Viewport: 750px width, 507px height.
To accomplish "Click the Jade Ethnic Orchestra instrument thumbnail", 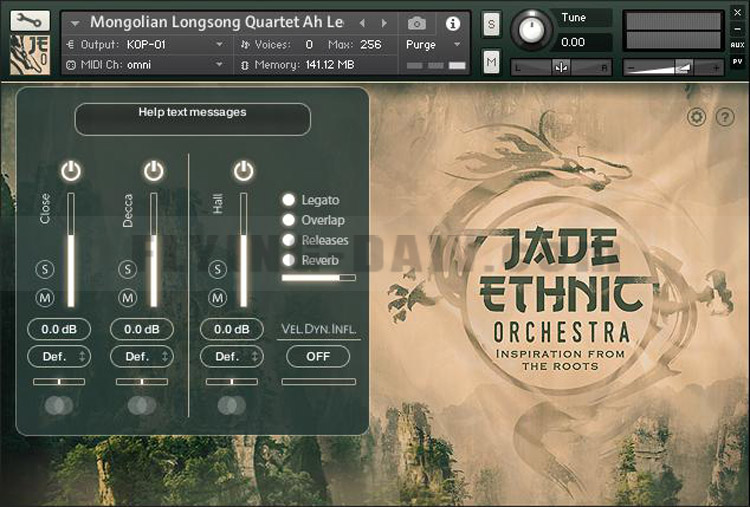I will click(30, 55).
